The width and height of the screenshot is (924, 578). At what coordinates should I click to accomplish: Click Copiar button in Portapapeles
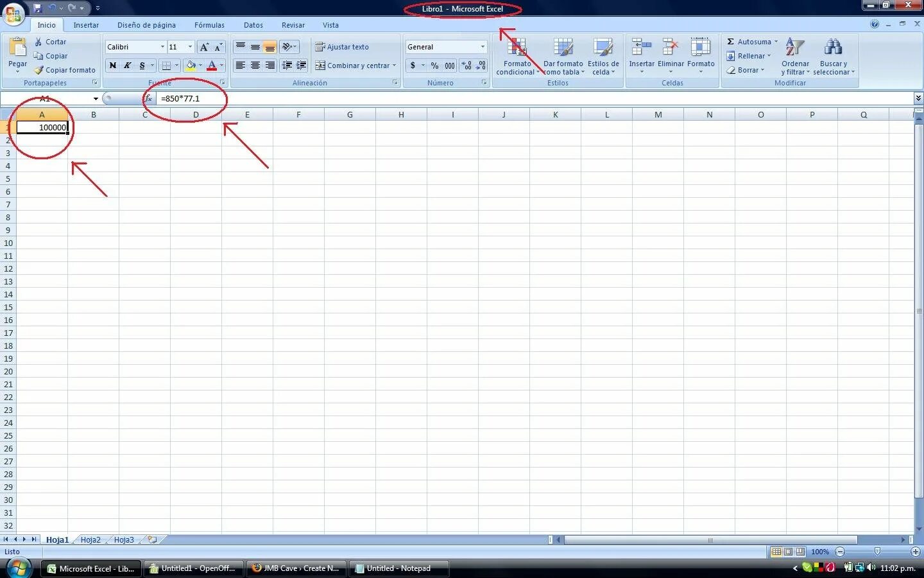pos(51,56)
